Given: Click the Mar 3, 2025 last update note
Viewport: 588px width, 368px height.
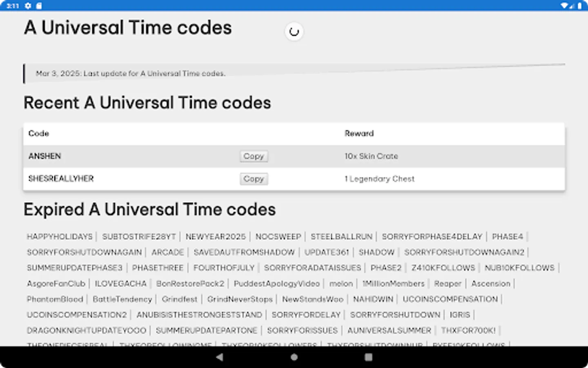Looking at the screenshot, I should (131, 74).
